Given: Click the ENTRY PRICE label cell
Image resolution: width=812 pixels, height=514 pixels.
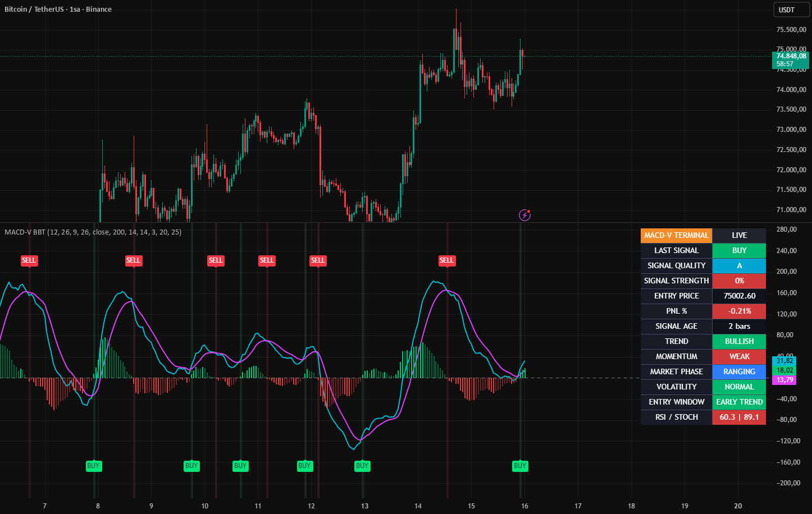Looking at the screenshot, I should (x=676, y=296).
